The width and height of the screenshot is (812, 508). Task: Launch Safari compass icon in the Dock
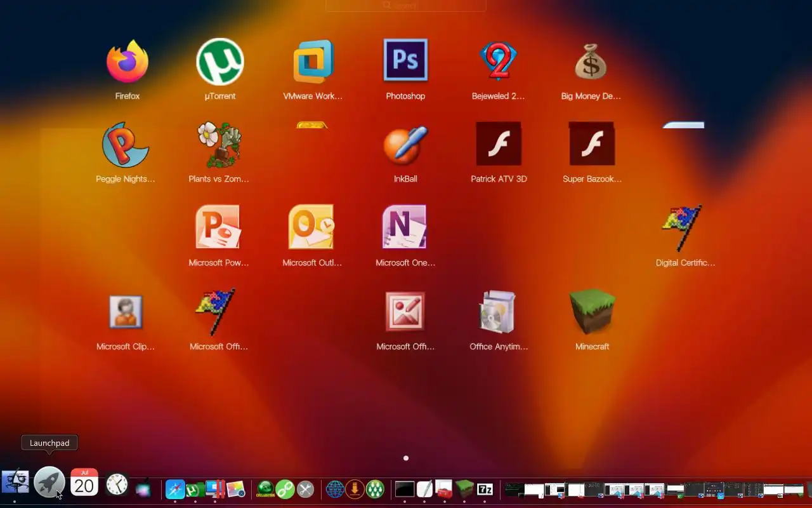[175, 489]
